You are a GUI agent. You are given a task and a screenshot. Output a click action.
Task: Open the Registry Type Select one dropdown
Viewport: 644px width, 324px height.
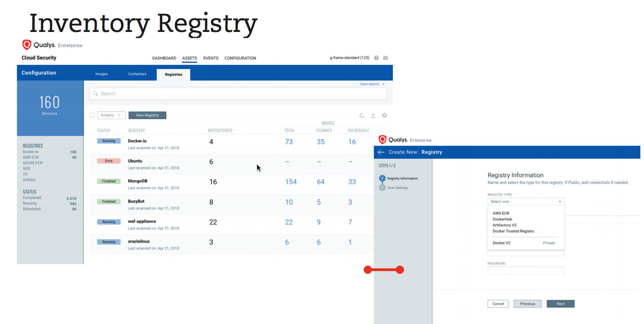click(526, 201)
